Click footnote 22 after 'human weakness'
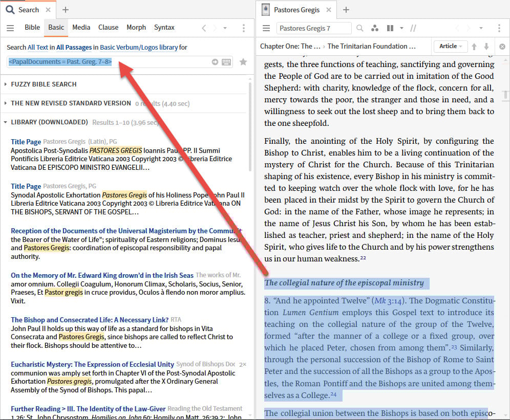 coord(363,257)
